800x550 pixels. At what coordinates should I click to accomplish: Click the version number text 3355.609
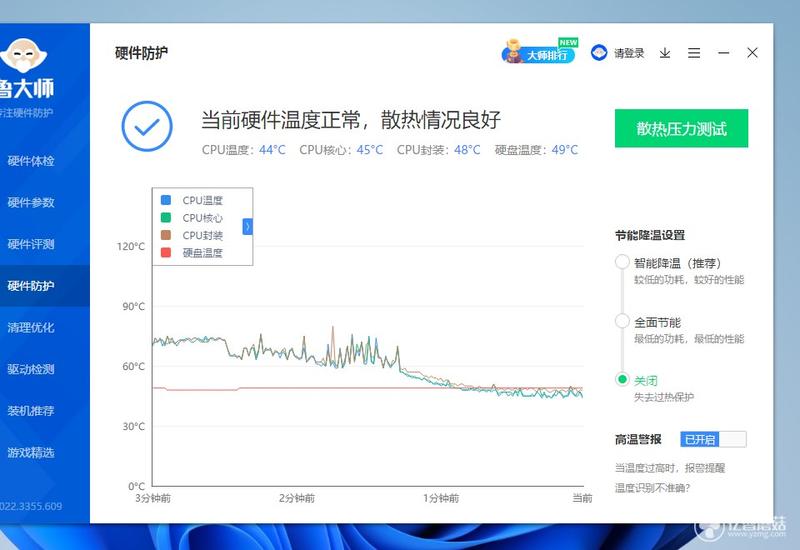tap(31, 506)
